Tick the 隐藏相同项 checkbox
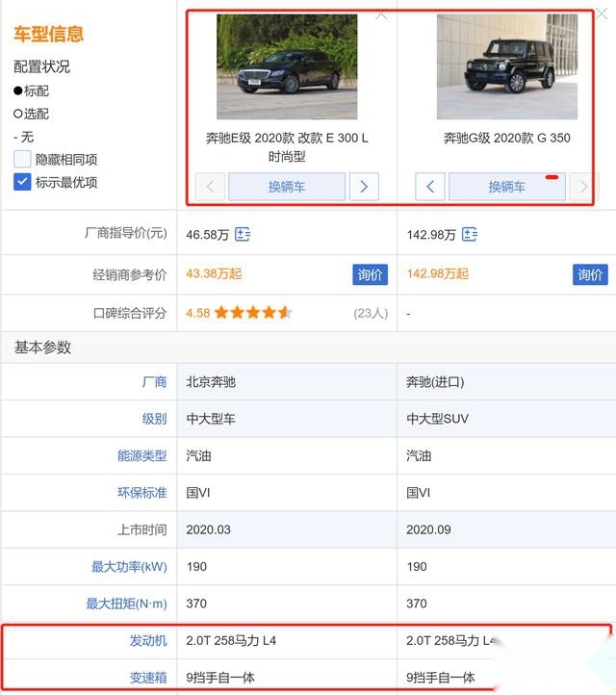The width and height of the screenshot is (616, 695). coord(22,159)
